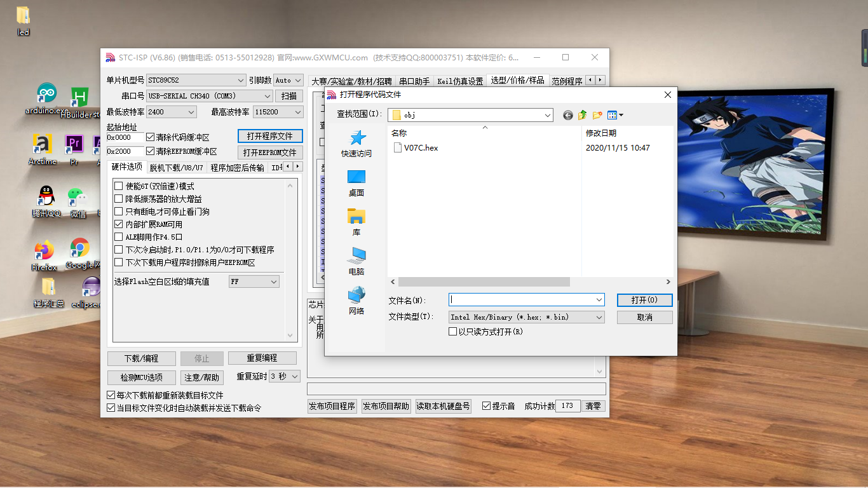Check 以只读方式打开(R) in dialog
868x488 pixels.
tap(453, 332)
